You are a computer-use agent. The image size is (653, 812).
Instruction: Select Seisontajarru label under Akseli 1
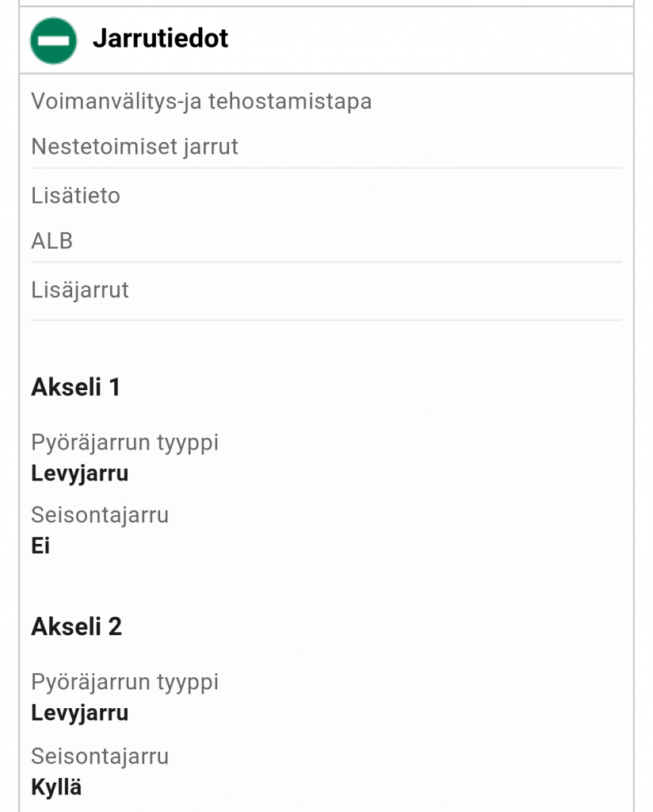100,515
